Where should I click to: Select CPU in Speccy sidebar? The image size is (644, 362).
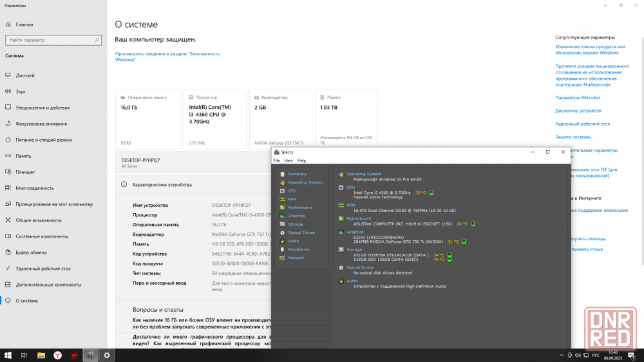(x=292, y=191)
